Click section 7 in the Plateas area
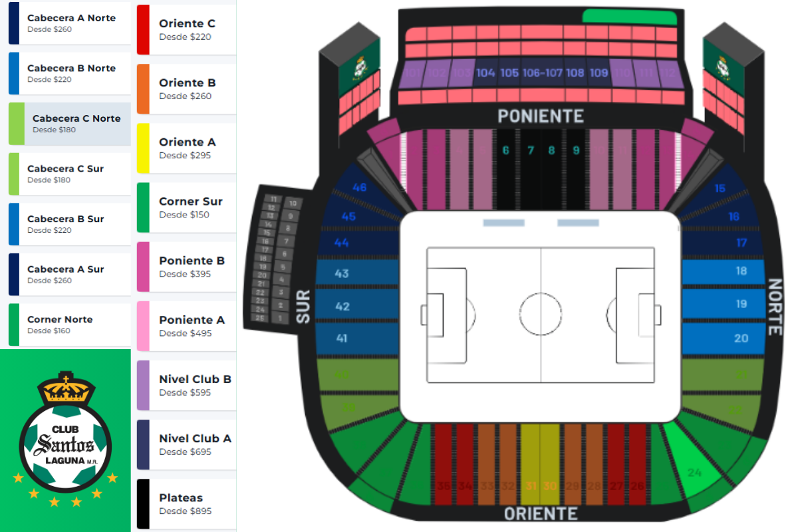Viewport: 798px width, 532px height. (x=530, y=151)
